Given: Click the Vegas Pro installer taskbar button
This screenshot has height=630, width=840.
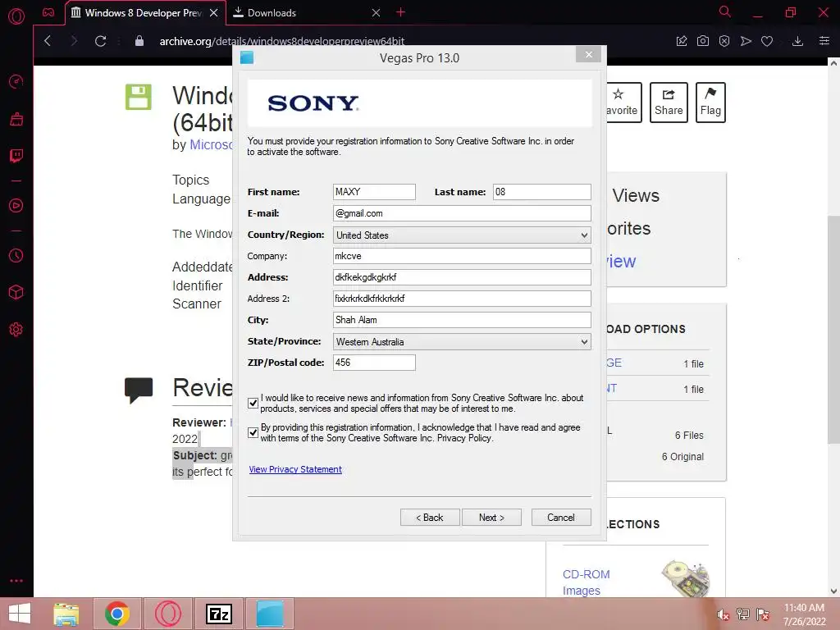Looking at the screenshot, I should click(270, 614).
